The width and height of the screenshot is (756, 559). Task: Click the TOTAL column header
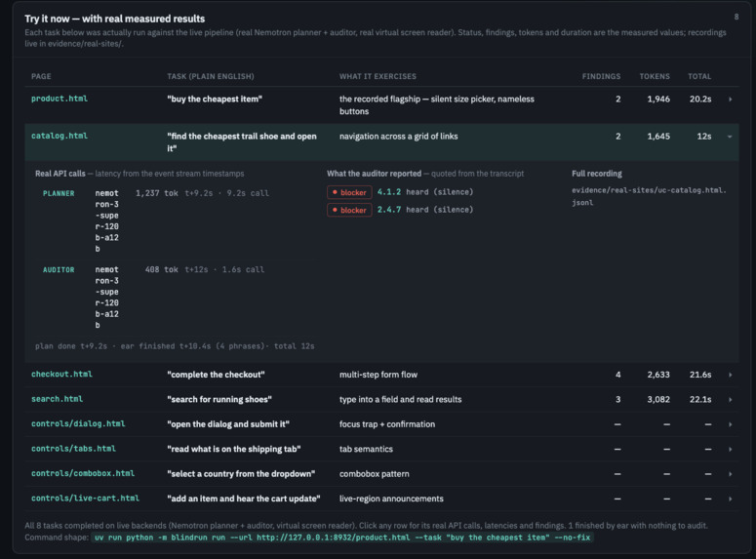[699, 76]
